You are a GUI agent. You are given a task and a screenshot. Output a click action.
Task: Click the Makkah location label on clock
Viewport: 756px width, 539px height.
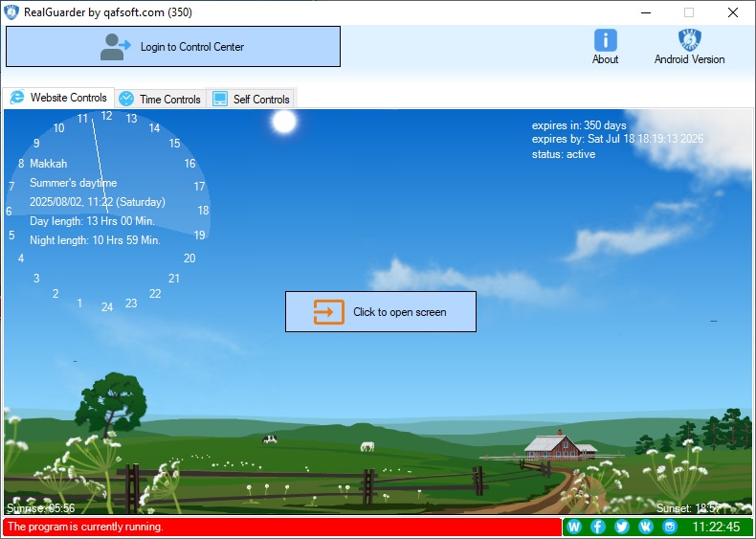(x=48, y=164)
